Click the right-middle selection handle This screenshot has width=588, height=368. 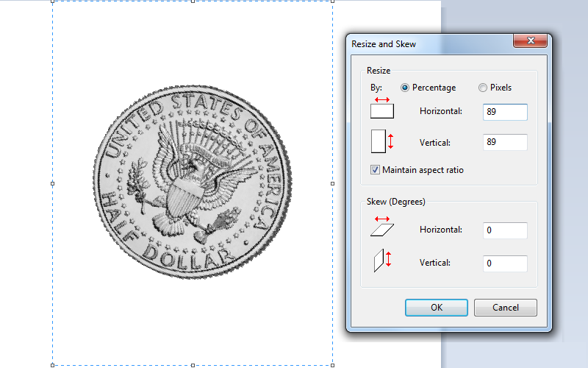point(332,183)
